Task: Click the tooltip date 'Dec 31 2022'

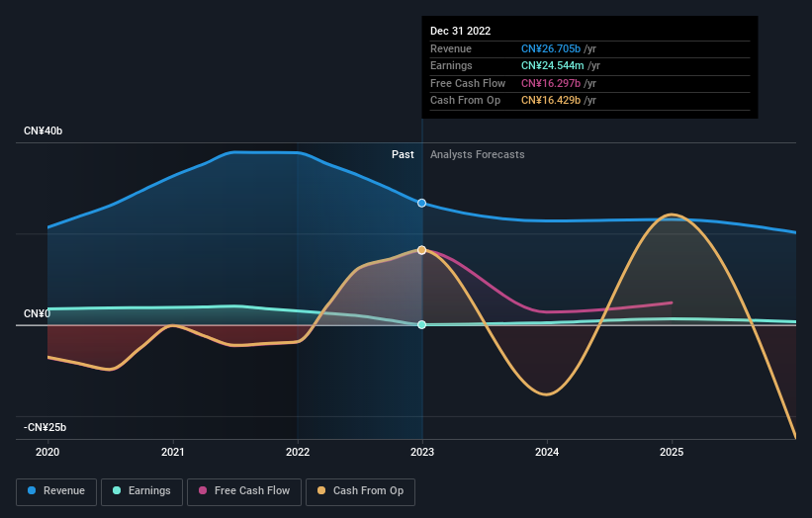Action: pyautogui.click(x=460, y=31)
